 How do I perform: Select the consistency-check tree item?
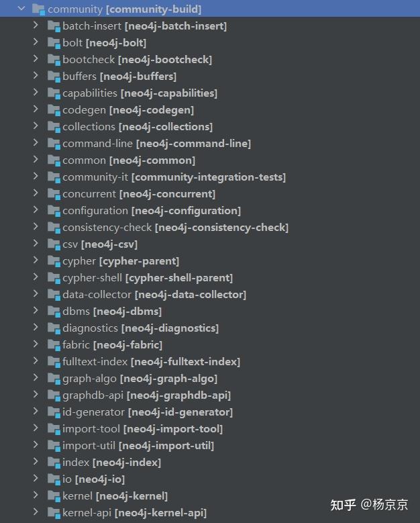(175, 228)
